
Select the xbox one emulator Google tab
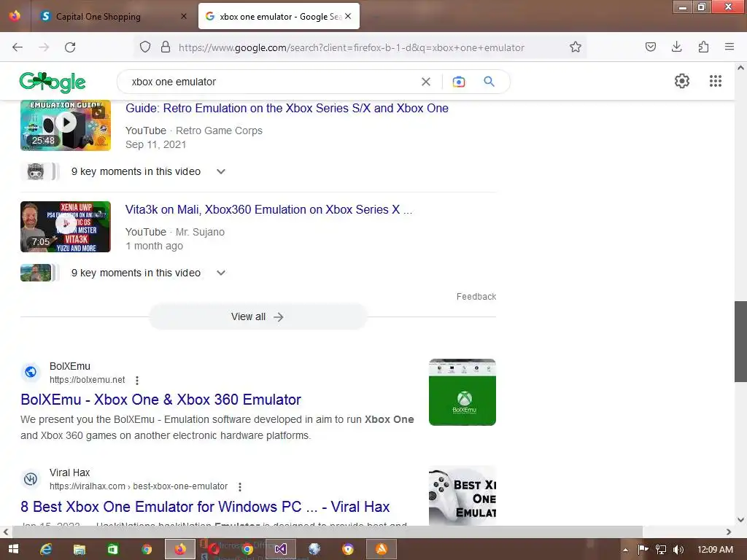279,16
